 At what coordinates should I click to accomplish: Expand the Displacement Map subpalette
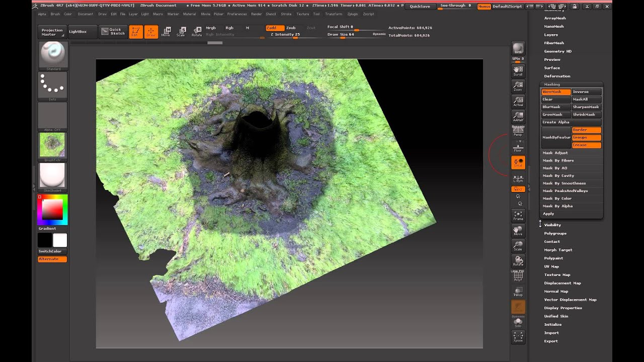click(562, 283)
